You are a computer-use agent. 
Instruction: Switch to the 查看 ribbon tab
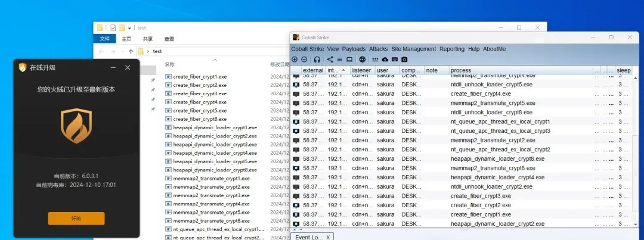pyautogui.click(x=169, y=39)
